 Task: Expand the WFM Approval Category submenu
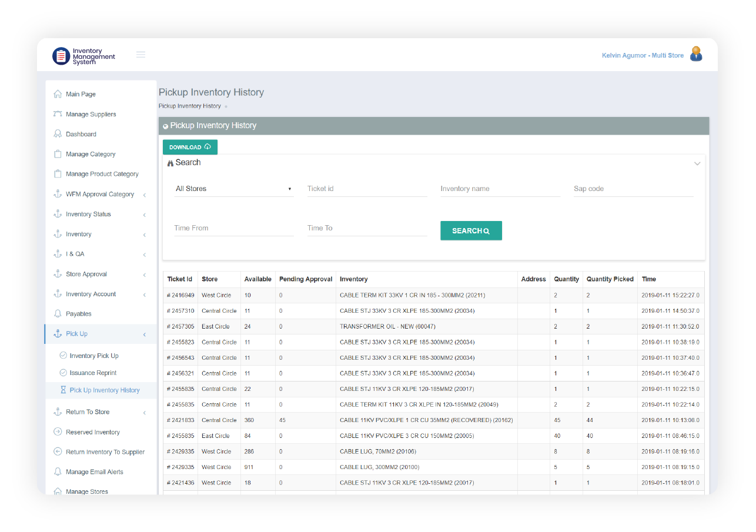[144, 195]
